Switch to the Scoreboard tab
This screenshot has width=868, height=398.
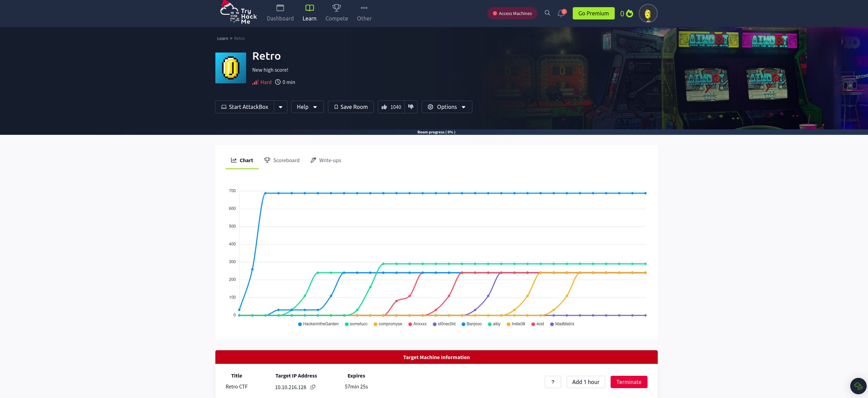(282, 160)
